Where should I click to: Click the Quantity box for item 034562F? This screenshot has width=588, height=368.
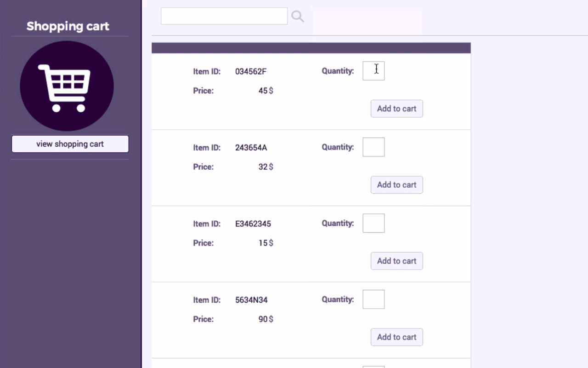click(x=373, y=71)
